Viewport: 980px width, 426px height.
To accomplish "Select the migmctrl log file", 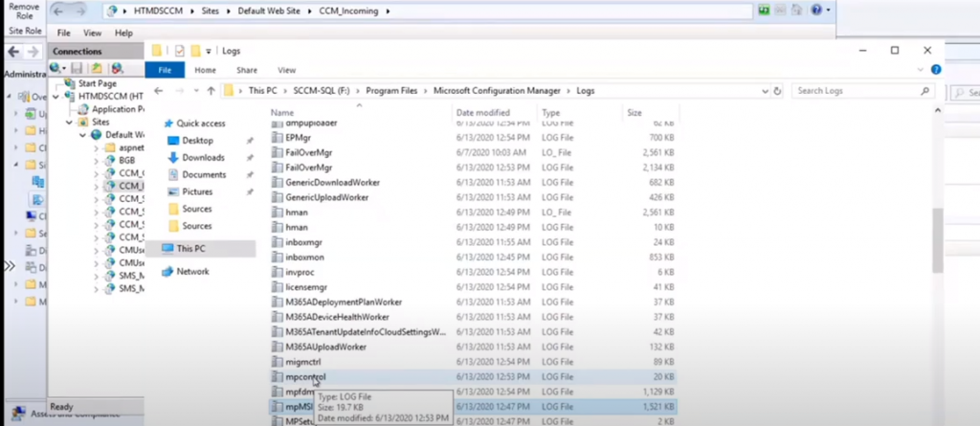I will 473,362.
